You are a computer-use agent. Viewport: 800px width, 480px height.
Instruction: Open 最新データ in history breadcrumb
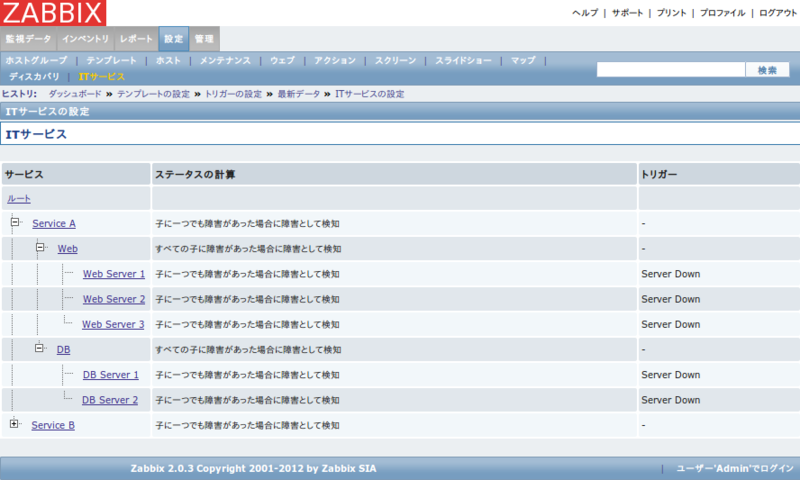coord(298,94)
